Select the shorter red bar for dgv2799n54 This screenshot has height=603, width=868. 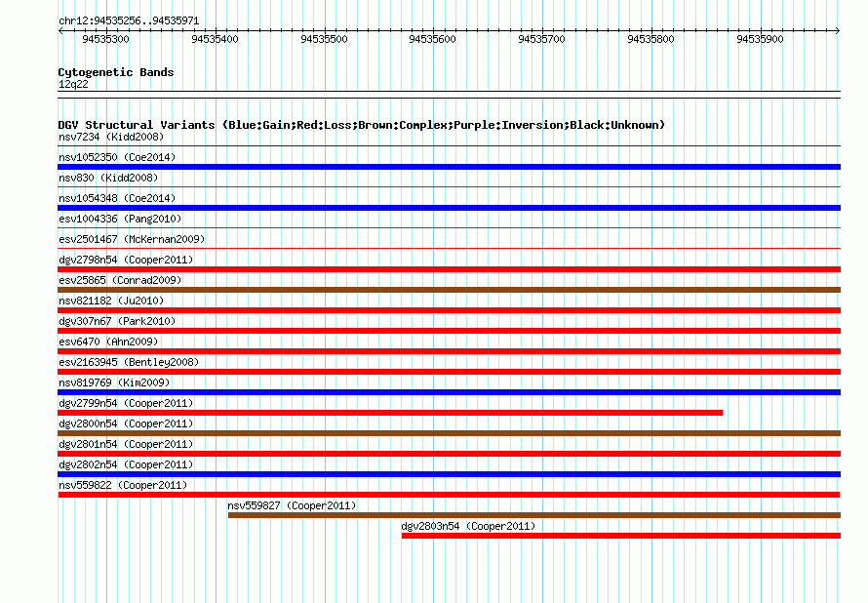tap(390, 413)
